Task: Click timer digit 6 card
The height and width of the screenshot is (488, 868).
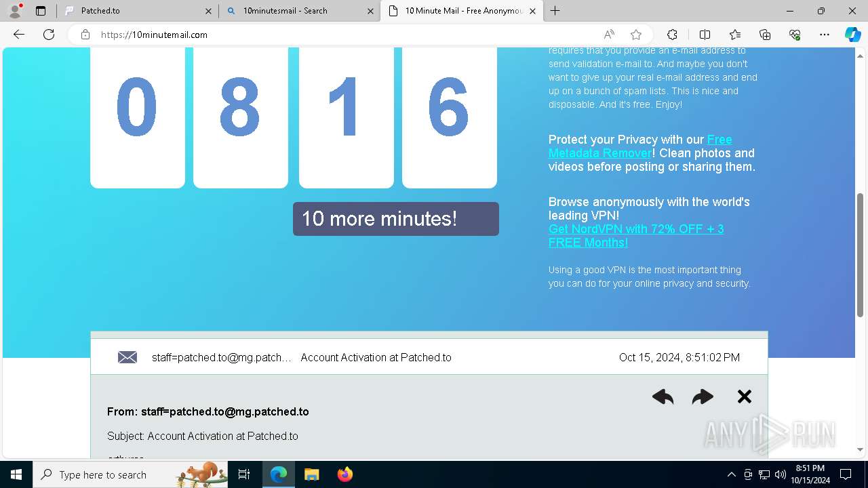Action: 450,118
